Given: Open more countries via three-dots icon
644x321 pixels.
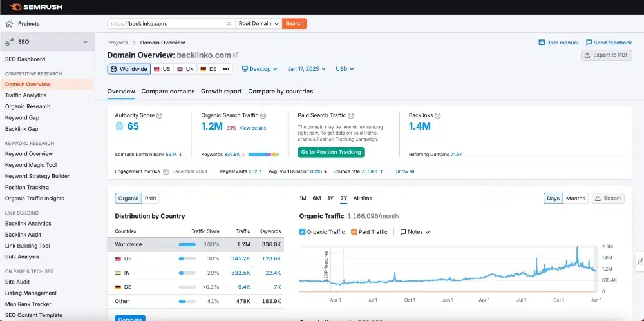Looking at the screenshot, I should pos(226,69).
